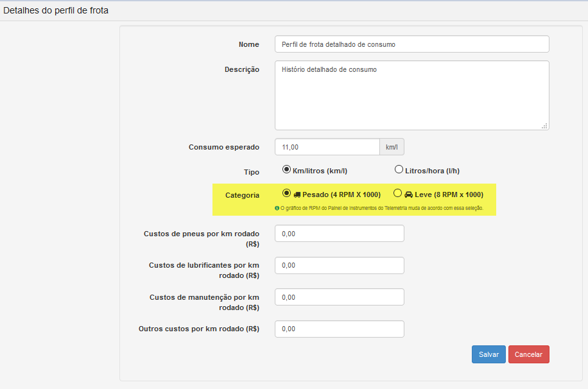Click the Outros custos por km field
The height and width of the screenshot is (389, 588).
[x=340, y=329]
